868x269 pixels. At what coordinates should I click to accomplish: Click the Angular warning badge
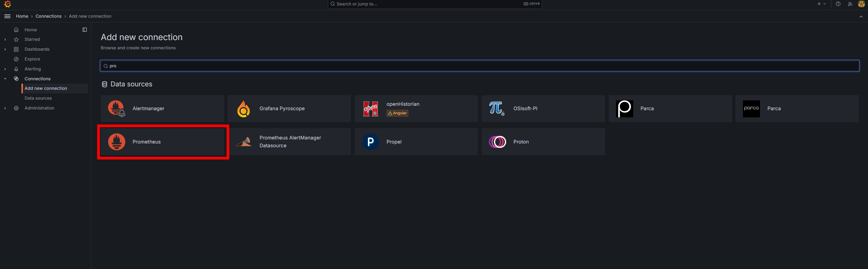397,113
